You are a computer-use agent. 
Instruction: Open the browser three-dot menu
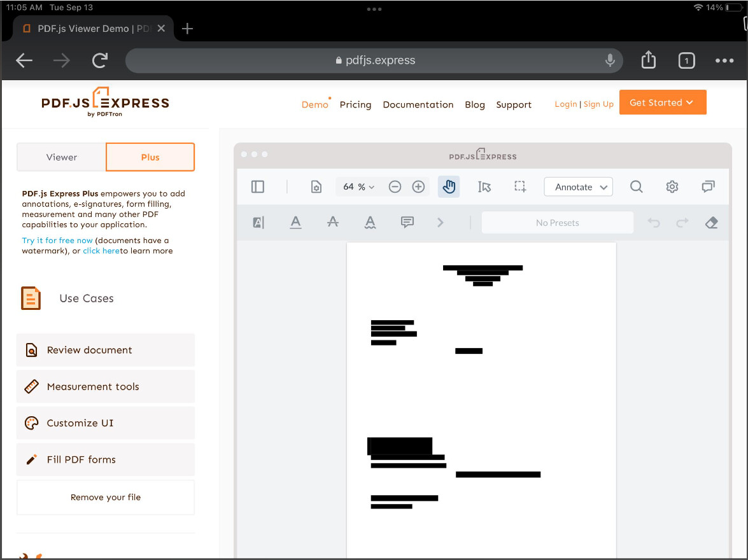[x=724, y=60]
